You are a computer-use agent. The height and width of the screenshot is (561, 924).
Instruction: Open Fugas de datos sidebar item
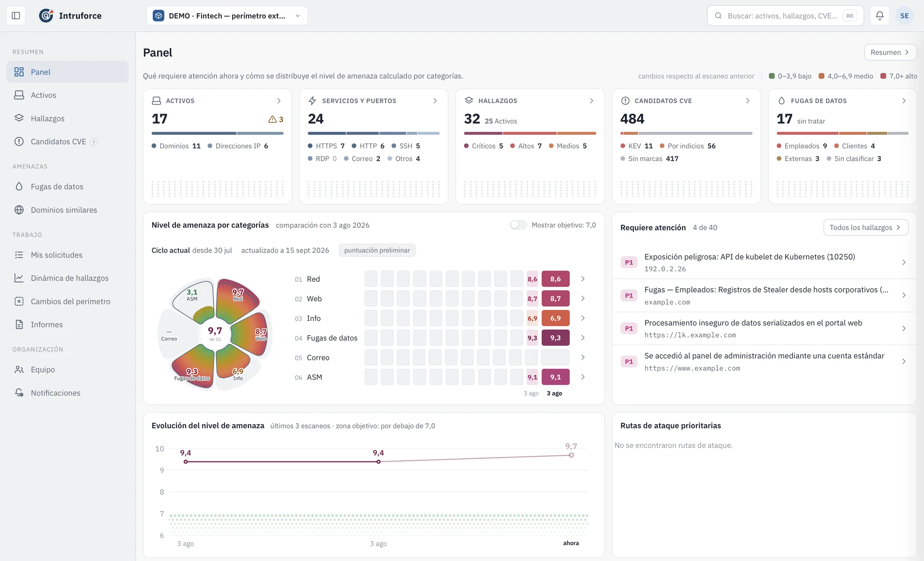[67, 187]
